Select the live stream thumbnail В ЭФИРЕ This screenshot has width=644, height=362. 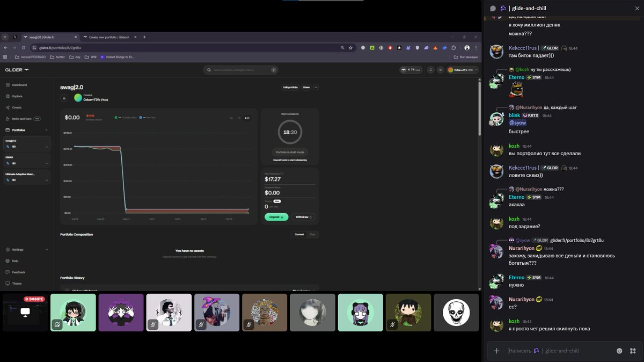pos(25,313)
